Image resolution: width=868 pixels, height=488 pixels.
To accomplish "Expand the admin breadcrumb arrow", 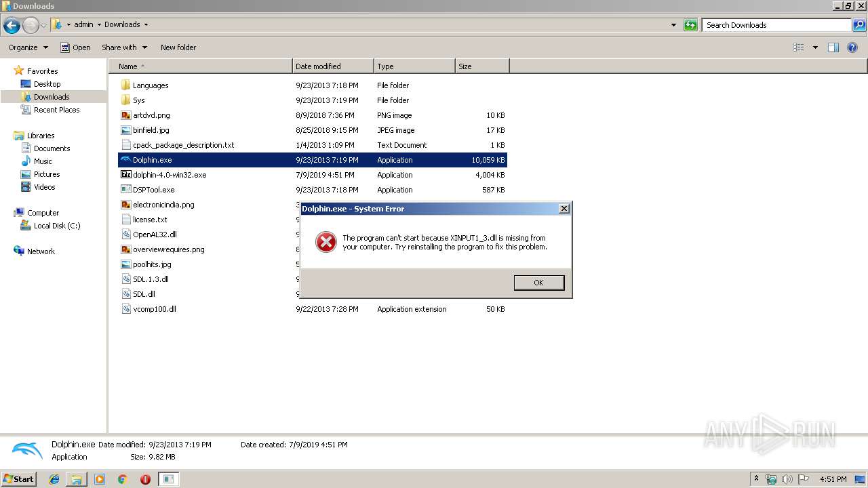I will [x=99, y=24].
